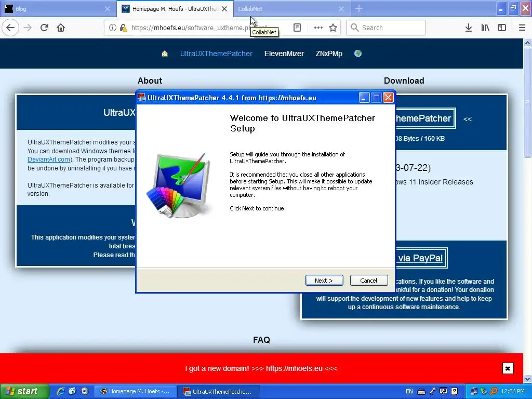532x399 pixels.
Task: Click the website home icon in navbar
Action: click(165, 54)
